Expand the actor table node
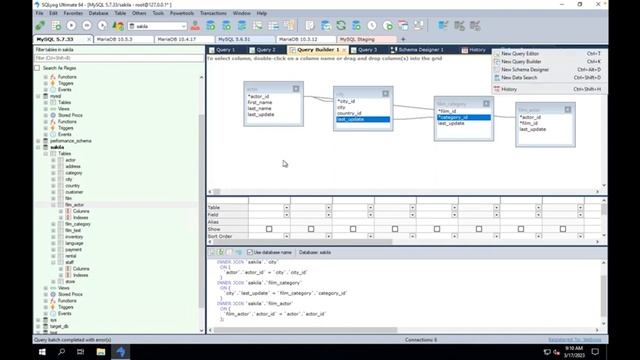Screen dimensions: 640x360 53,160
